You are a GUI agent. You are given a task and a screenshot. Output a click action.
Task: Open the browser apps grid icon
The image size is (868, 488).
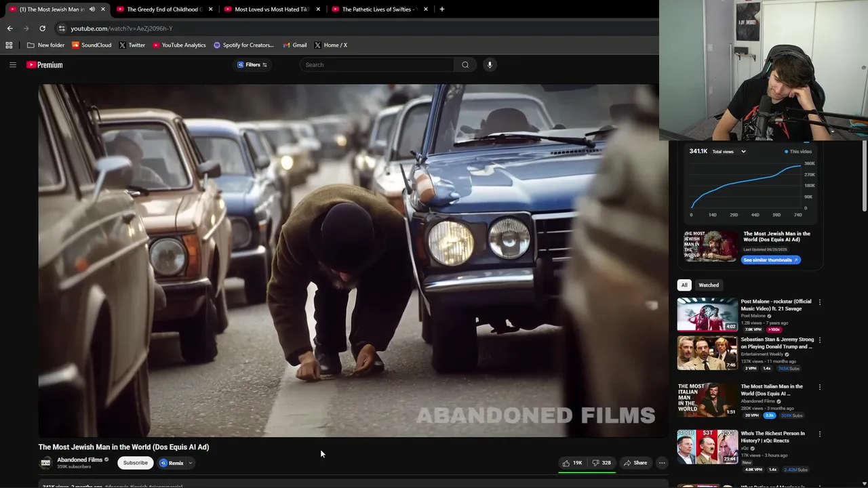(x=9, y=45)
